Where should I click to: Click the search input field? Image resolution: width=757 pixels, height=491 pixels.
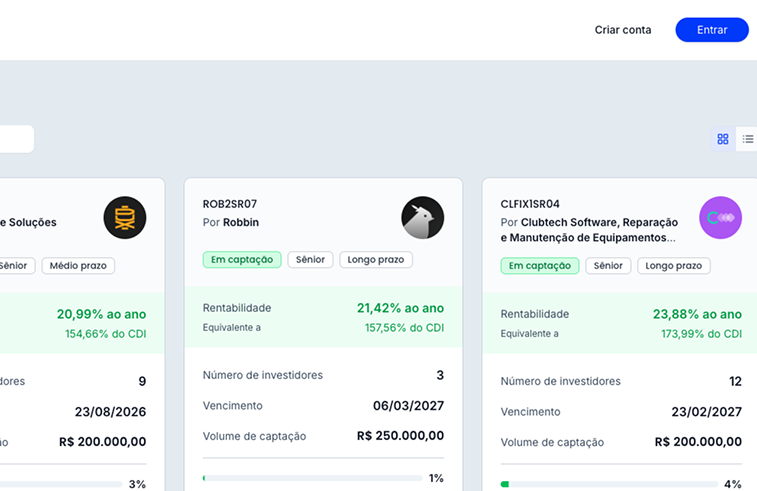pyautogui.click(x=17, y=139)
